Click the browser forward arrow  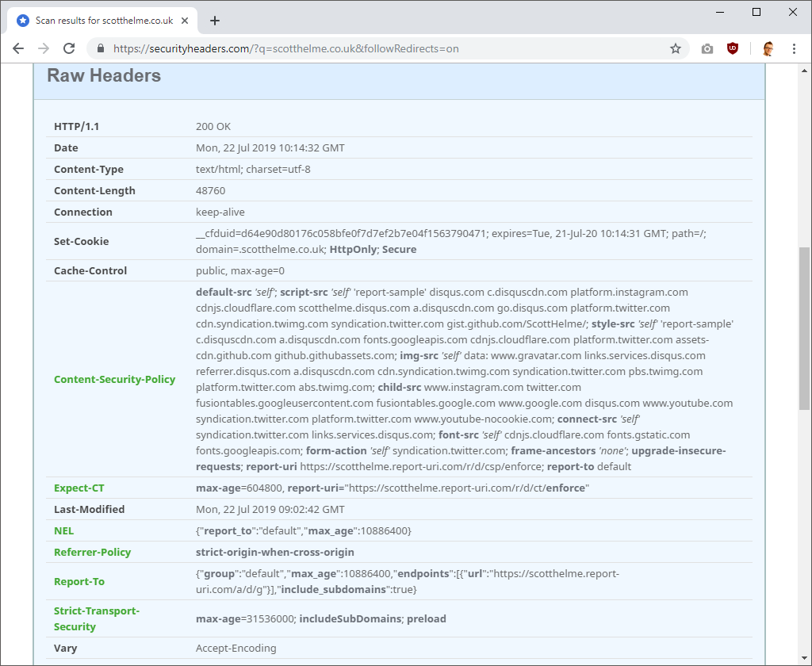pyautogui.click(x=44, y=48)
